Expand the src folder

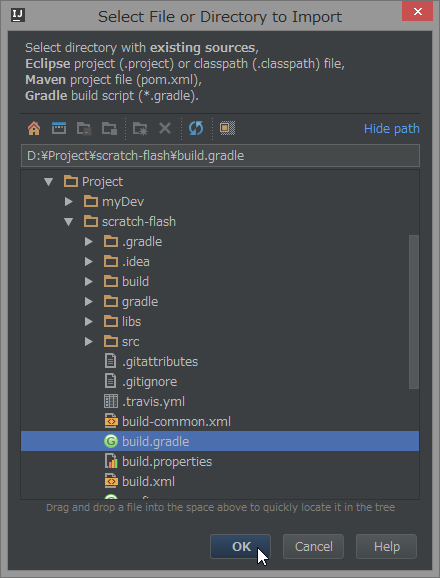[x=88, y=341]
